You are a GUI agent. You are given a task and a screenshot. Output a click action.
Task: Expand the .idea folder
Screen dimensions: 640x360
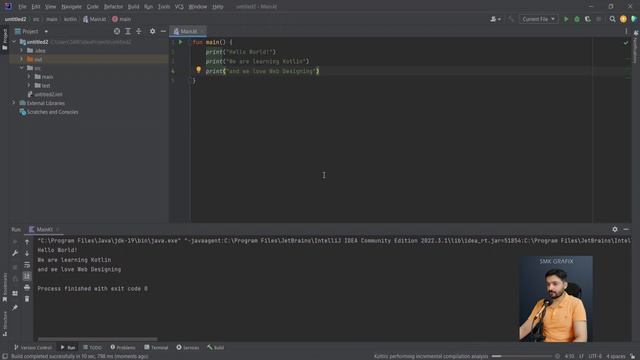pos(22,51)
